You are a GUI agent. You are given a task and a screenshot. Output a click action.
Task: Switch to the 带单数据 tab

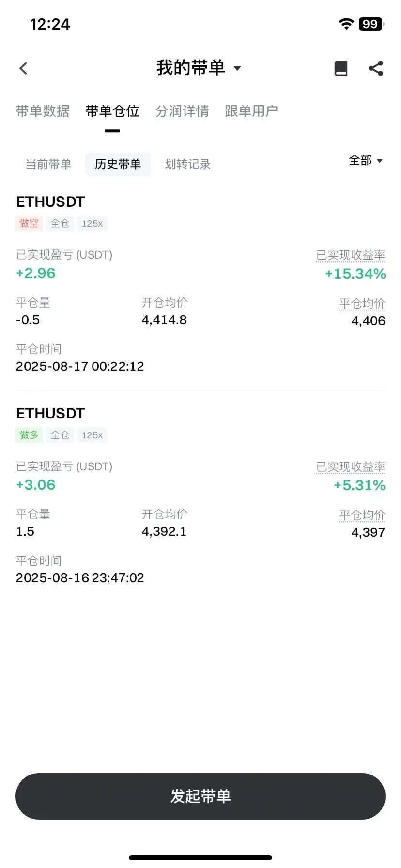point(43,111)
